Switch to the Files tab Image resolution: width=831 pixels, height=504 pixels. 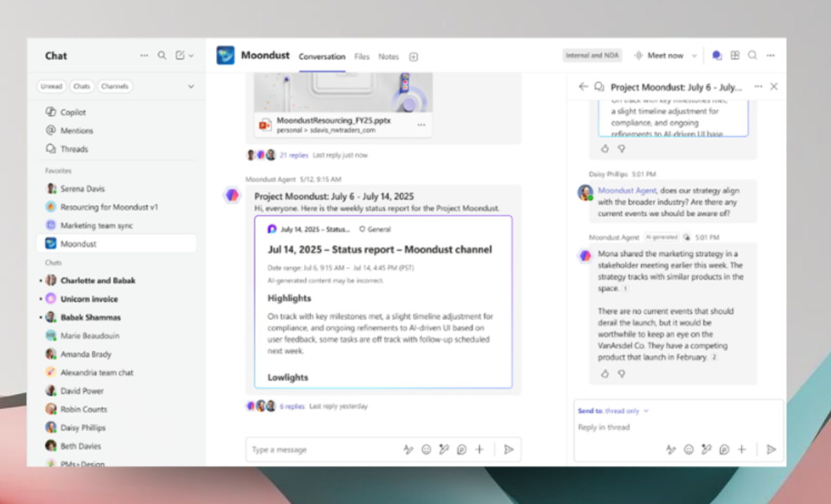click(361, 57)
